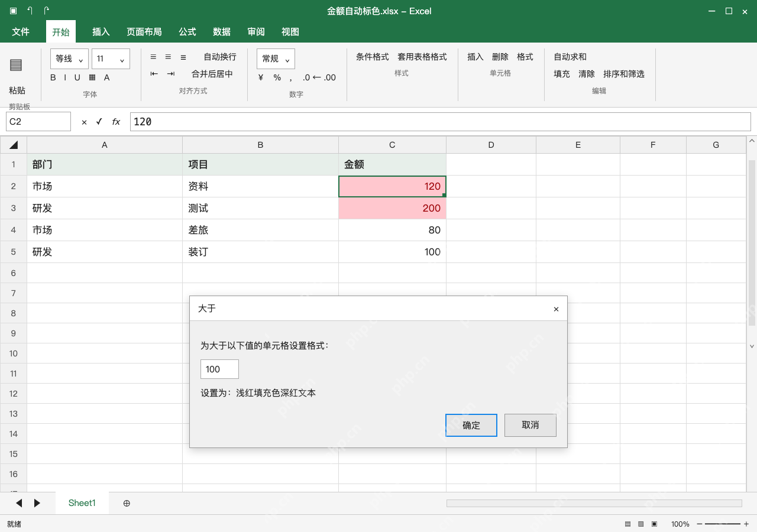The width and height of the screenshot is (757, 532).
Task: Click 确定 in the 大于 dialog
Action: (x=471, y=425)
